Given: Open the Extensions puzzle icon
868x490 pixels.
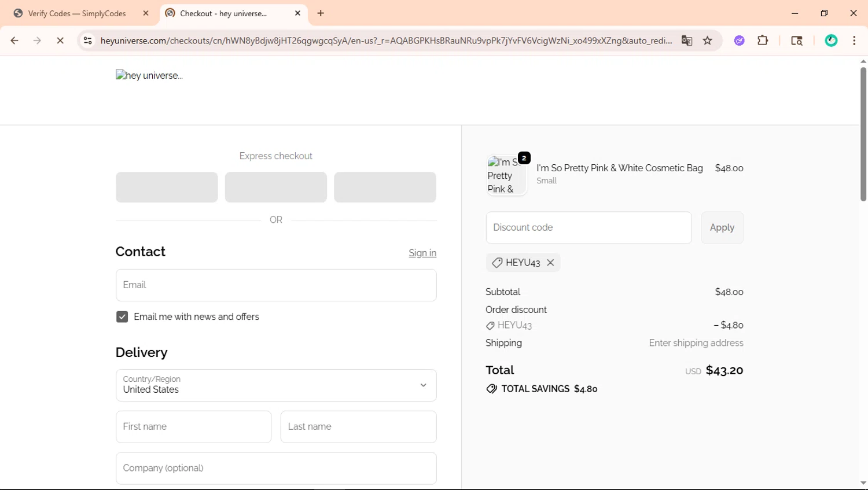Looking at the screenshot, I should [x=763, y=40].
